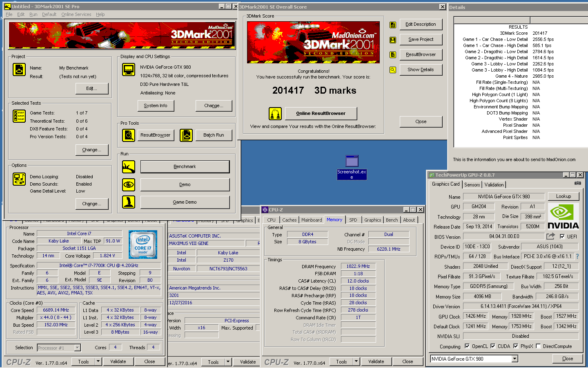
Task: Enable the DirectCompute checkbox in GPU-Z
Action: (538, 346)
